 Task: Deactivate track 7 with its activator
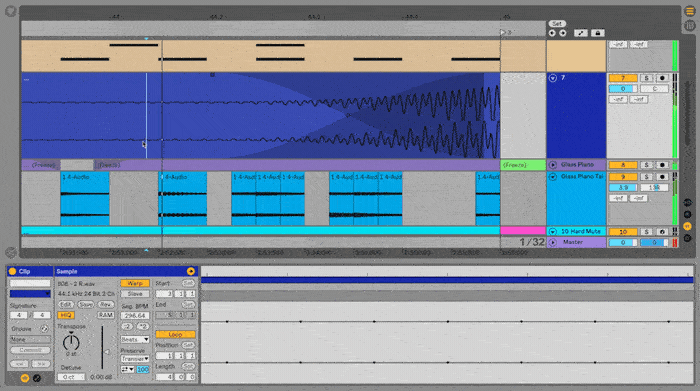click(x=623, y=78)
